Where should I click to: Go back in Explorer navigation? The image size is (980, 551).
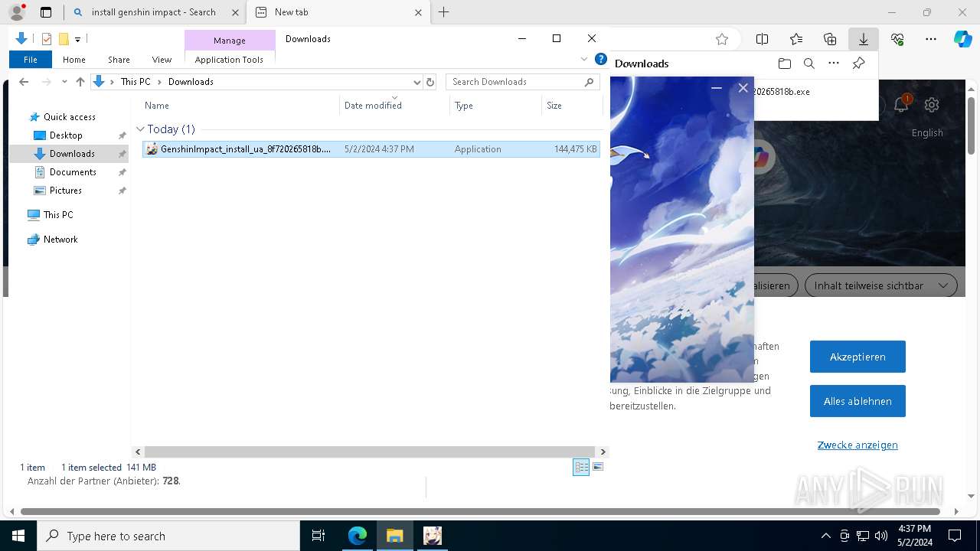coord(24,82)
